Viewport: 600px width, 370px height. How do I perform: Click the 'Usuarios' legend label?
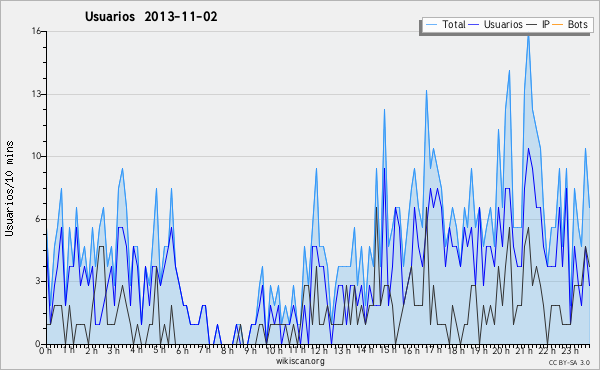click(x=503, y=24)
